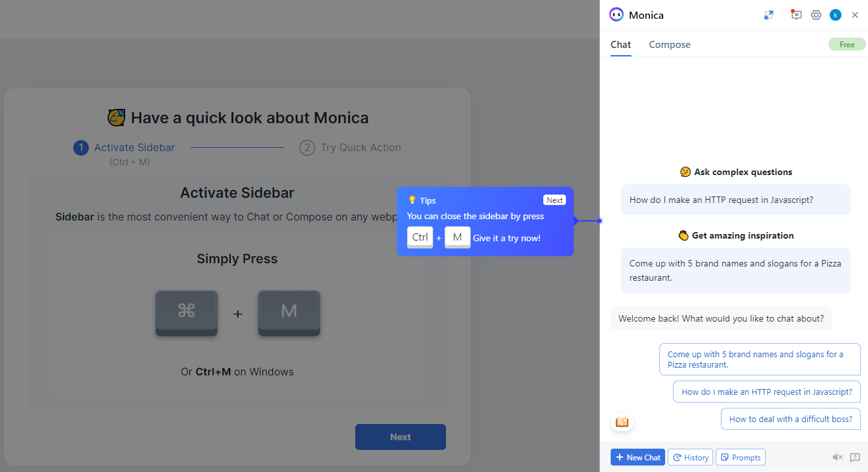
Task: Click the 'Welcome back!' chat message
Action: coord(721,318)
